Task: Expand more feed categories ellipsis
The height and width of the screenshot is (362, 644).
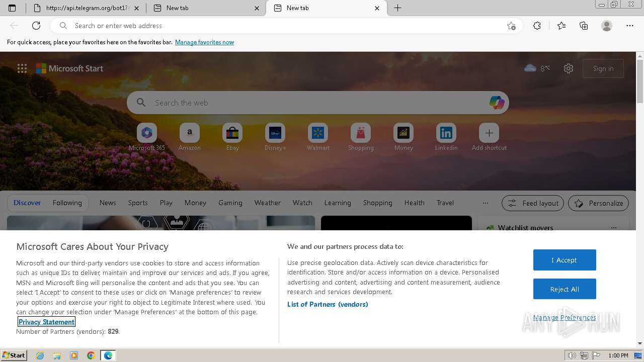Action: pos(485,203)
